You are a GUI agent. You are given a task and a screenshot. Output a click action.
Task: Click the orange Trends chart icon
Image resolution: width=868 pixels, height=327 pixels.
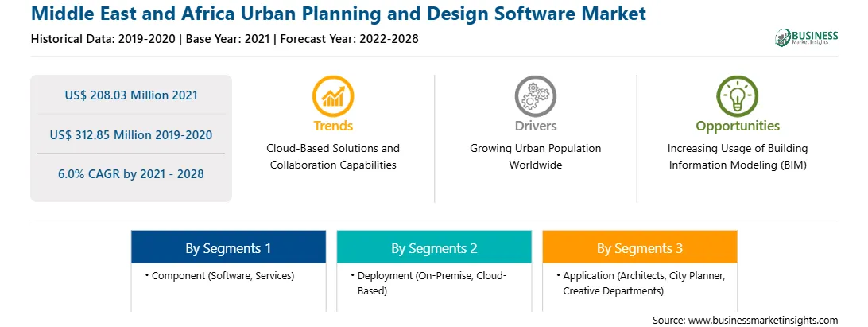pyautogui.click(x=333, y=96)
